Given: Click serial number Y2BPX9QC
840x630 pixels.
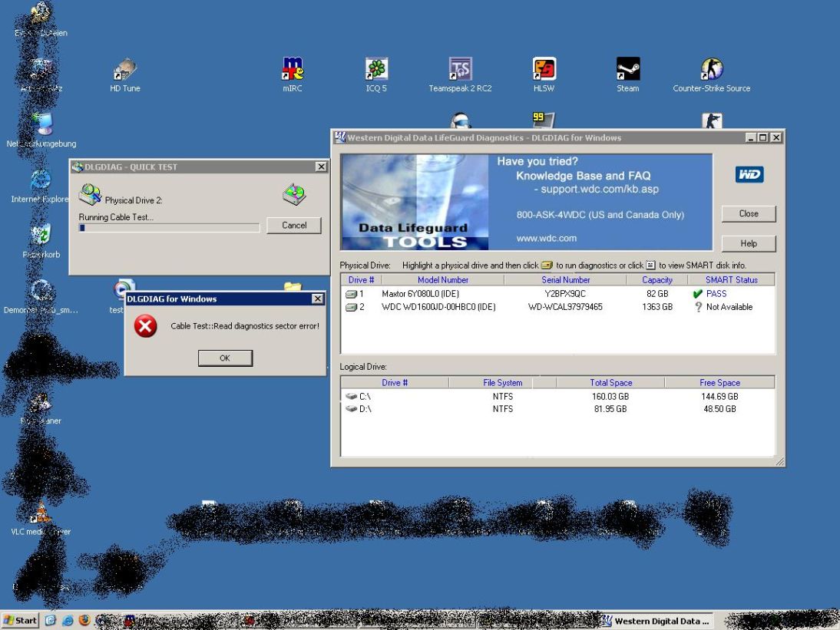Looking at the screenshot, I should click(x=565, y=294).
